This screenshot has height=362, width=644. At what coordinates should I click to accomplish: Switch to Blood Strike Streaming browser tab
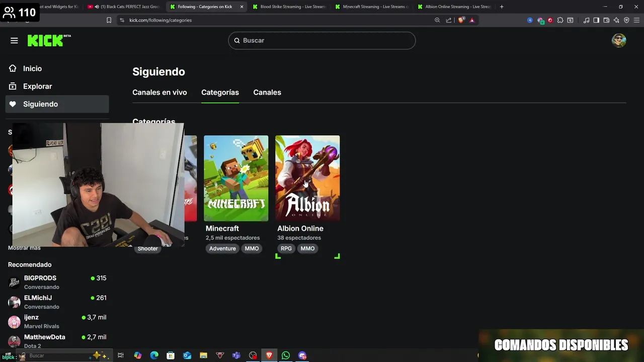[x=289, y=7]
